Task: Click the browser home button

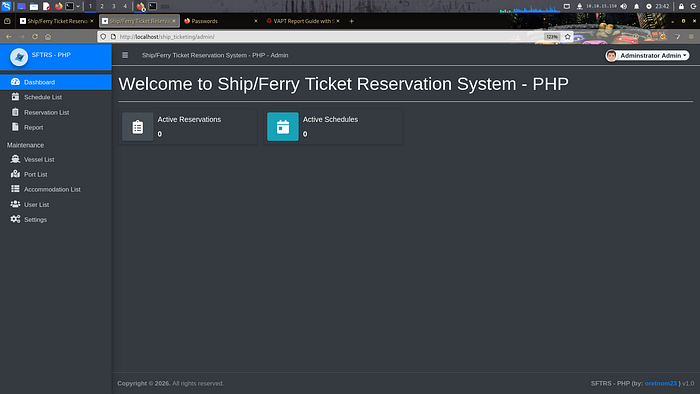Action: (x=48, y=37)
